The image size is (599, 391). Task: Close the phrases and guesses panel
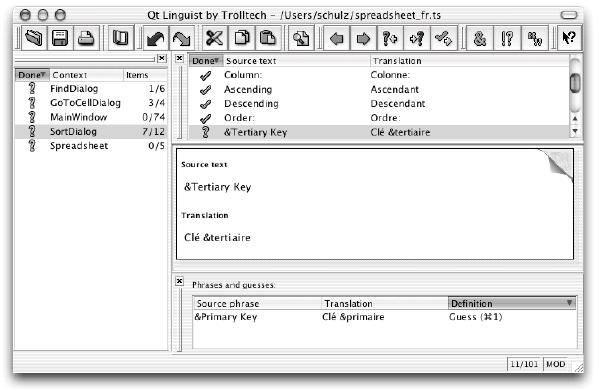pyautogui.click(x=180, y=281)
